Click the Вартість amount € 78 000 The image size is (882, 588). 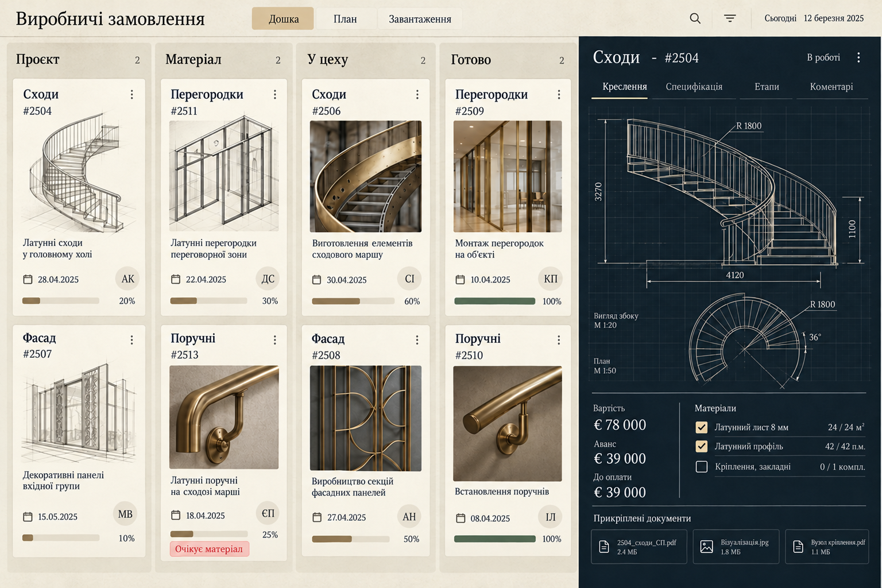point(620,425)
